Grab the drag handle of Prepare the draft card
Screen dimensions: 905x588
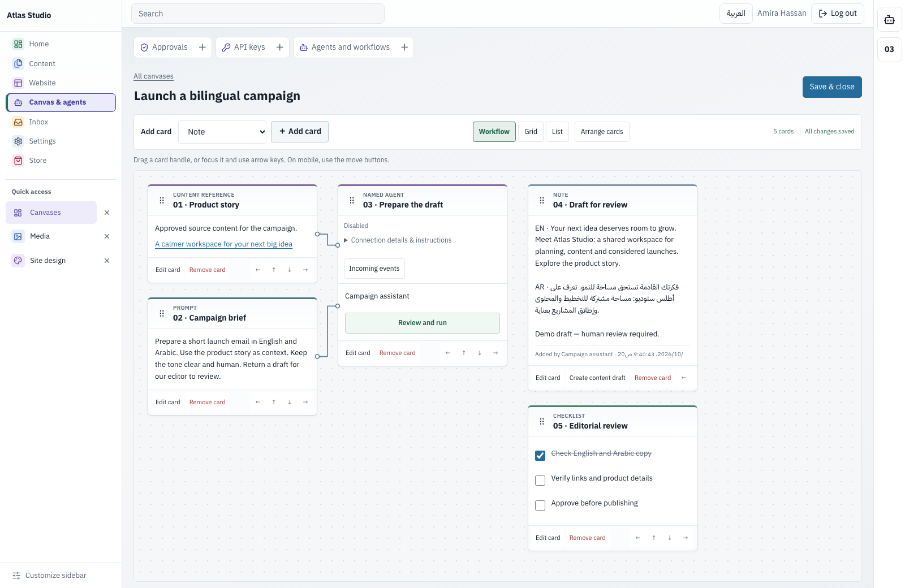[352, 200]
